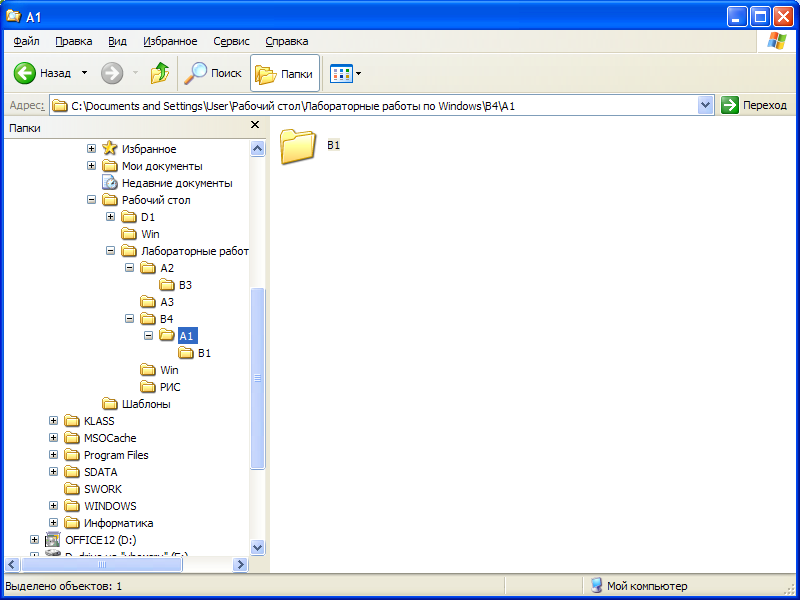Go up one folder level
This screenshot has height=600, width=800.
click(x=160, y=73)
